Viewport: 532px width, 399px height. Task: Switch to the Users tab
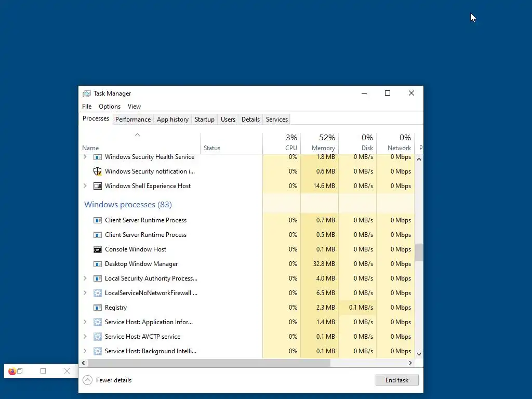(x=228, y=119)
